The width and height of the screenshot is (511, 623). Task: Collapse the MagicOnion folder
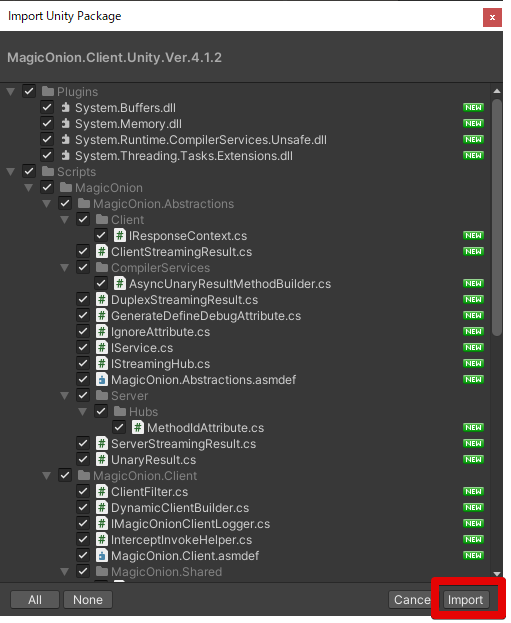(29, 188)
